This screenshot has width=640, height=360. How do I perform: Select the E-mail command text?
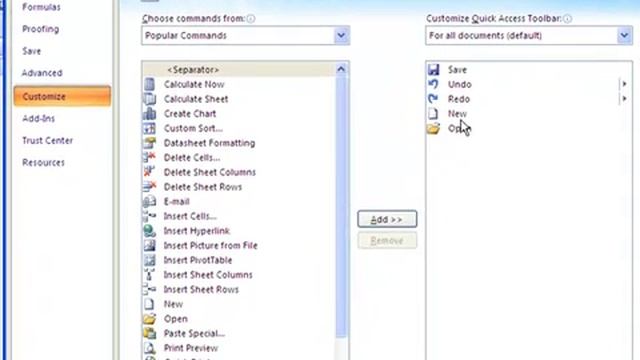tap(176, 202)
